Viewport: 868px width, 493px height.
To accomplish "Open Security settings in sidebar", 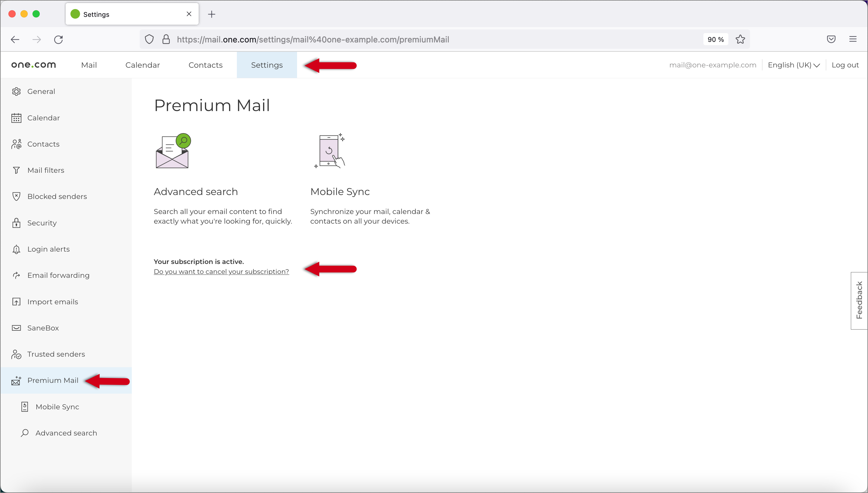I will coord(66,223).
